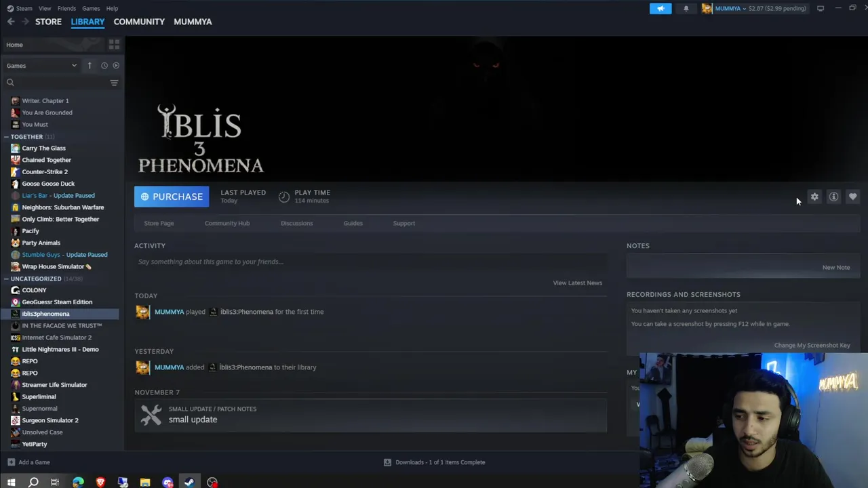Select Superliminal in game list
This screenshot has width=868, height=488.
(x=39, y=396)
